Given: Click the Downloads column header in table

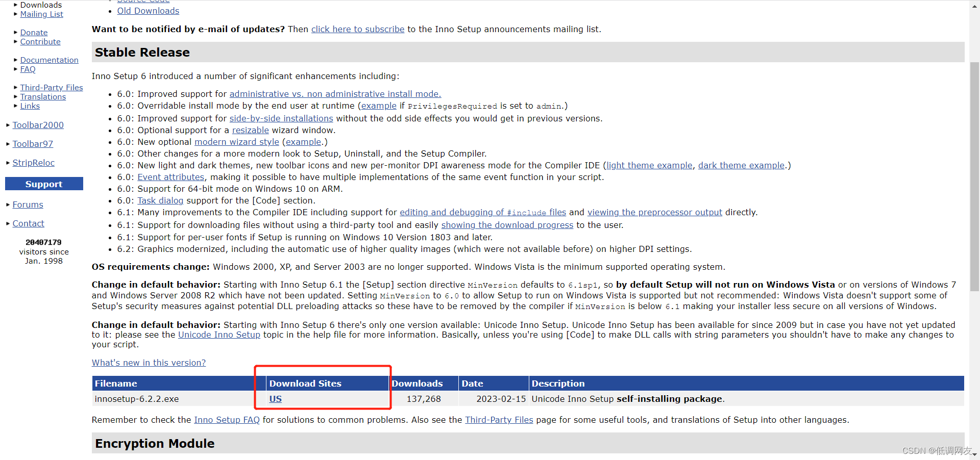Looking at the screenshot, I should (424, 384).
